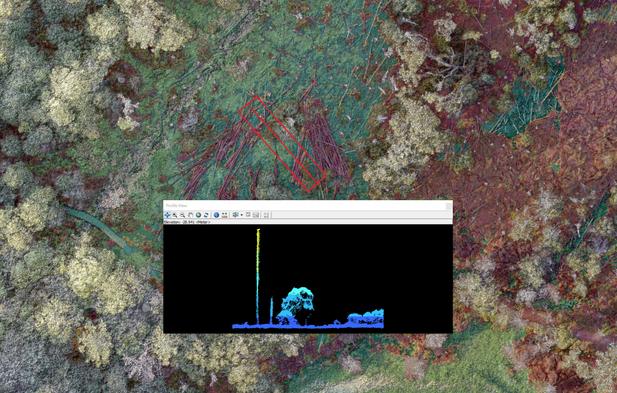Click the point dots display icon
Image resolution: width=617 pixels, height=393 pixels.
[x=224, y=215]
